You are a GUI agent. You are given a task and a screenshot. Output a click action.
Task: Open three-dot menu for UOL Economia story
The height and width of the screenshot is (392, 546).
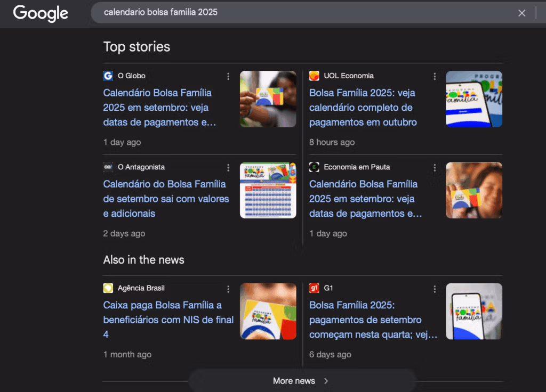click(x=435, y=76)
